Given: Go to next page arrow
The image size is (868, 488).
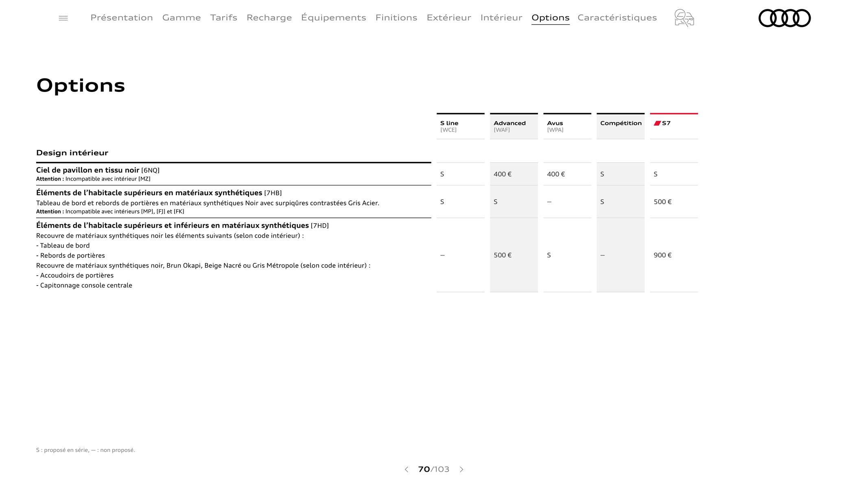Looking at the screenshot, I should coord(461,469).
